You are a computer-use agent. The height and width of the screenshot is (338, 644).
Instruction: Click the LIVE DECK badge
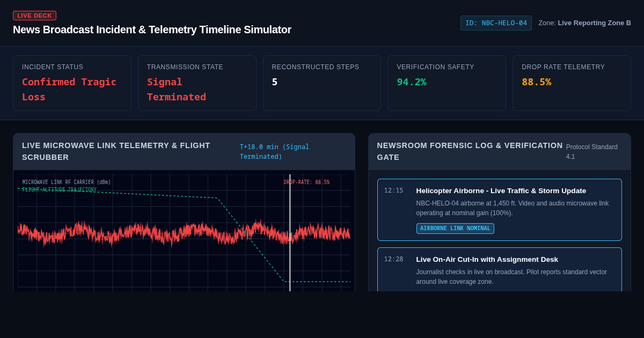(x=34, y=16)
